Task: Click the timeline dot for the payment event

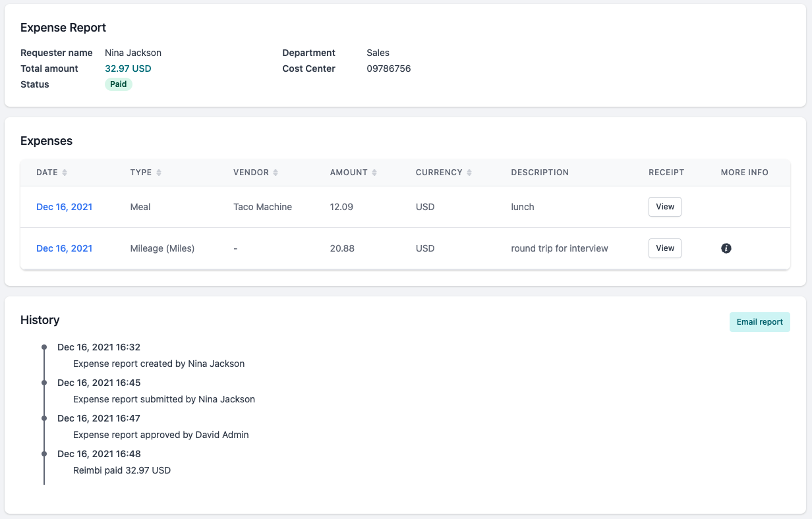Action: (x=44, y=454)
